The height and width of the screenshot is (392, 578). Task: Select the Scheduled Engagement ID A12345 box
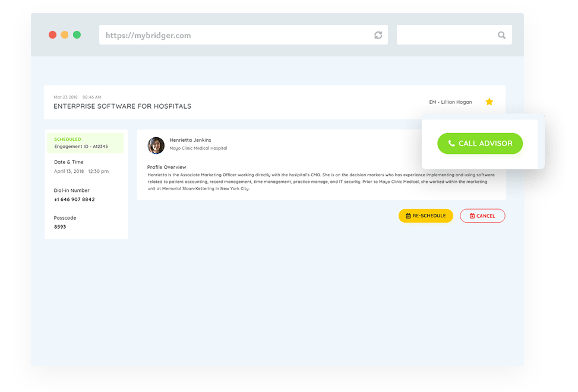tap(86, 143)
